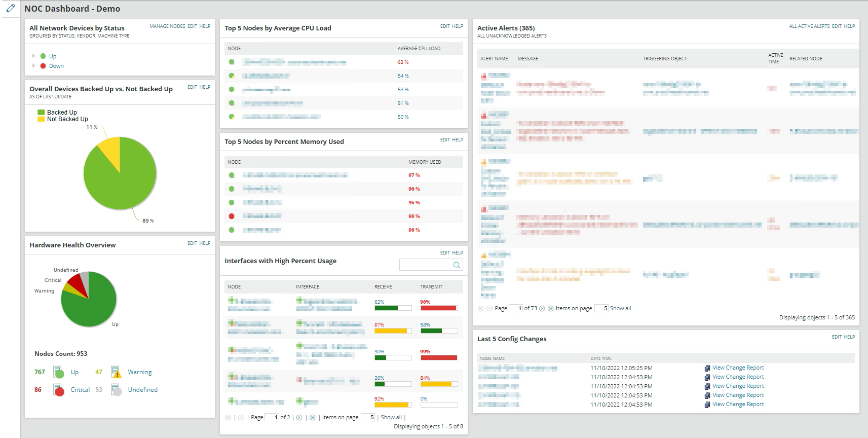
Task: Click the 87% receive usage bar
Action: pos(393,331)
